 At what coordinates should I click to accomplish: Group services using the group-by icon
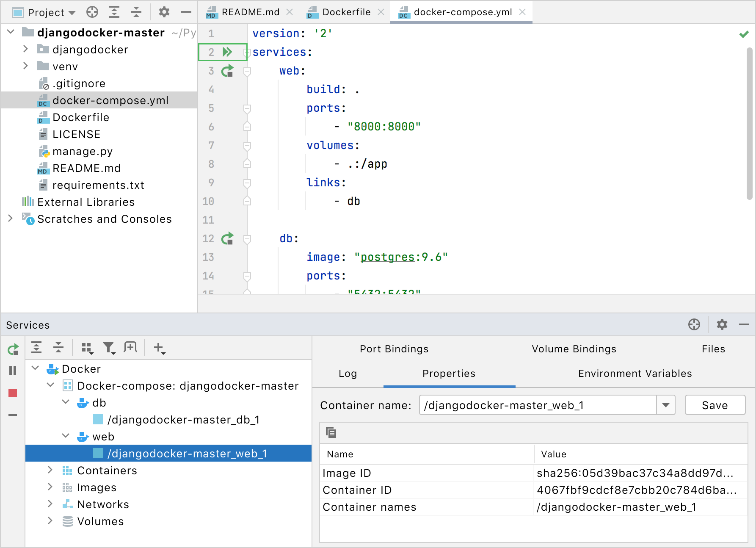click(x=87, y=347)
